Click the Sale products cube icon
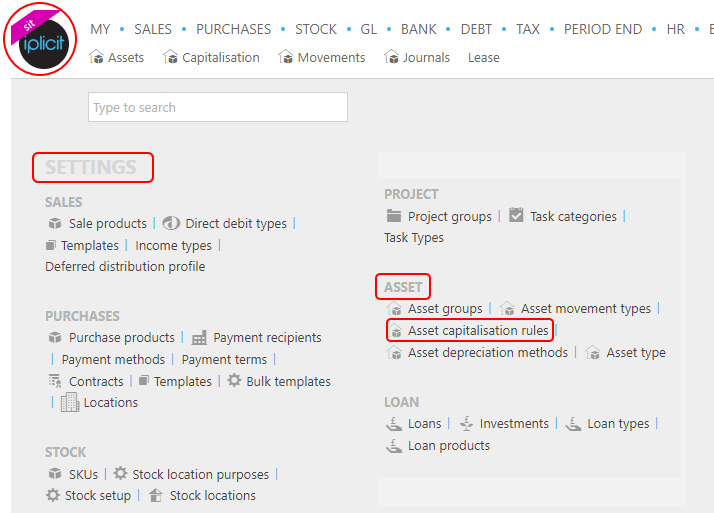The image size is (714, 513). 55,223
